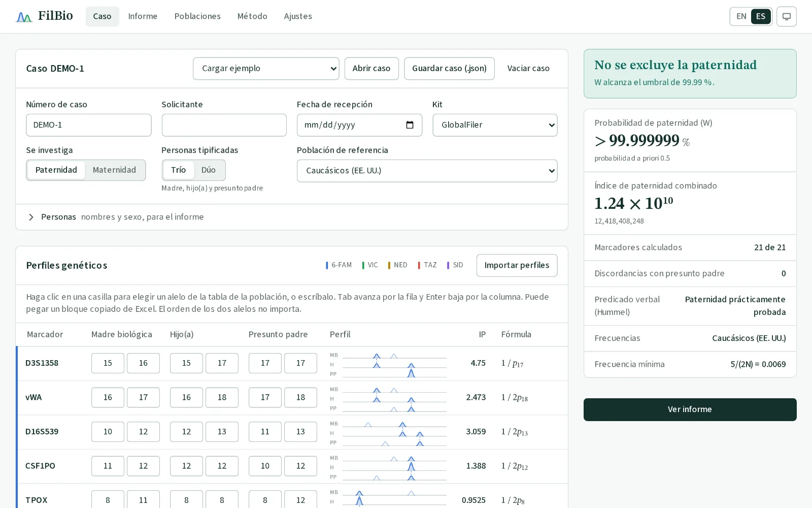Click D16S539 child's allele cell 13
Viewport: 812px width, 508px height.
point(222,432)
